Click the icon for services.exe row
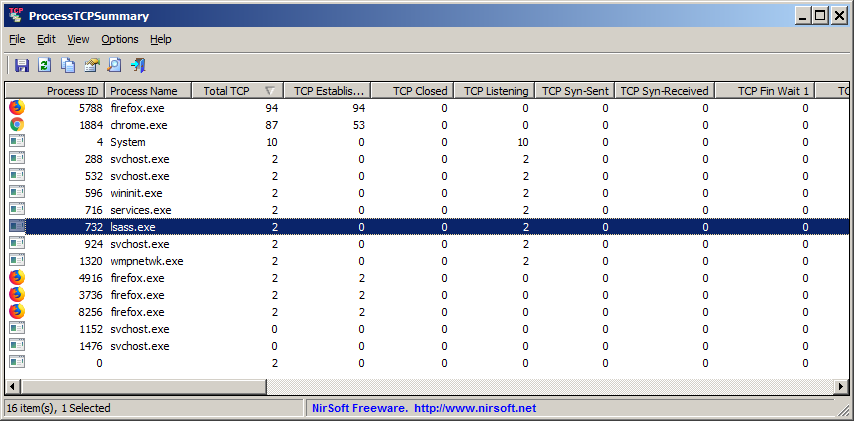Viewport: 854px width, 421px height. click(17, 209)
